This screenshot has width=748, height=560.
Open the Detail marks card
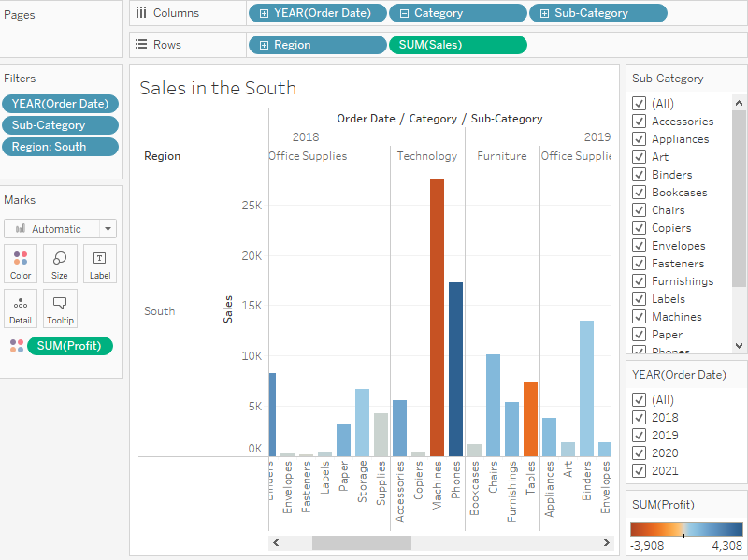[21, 308]
